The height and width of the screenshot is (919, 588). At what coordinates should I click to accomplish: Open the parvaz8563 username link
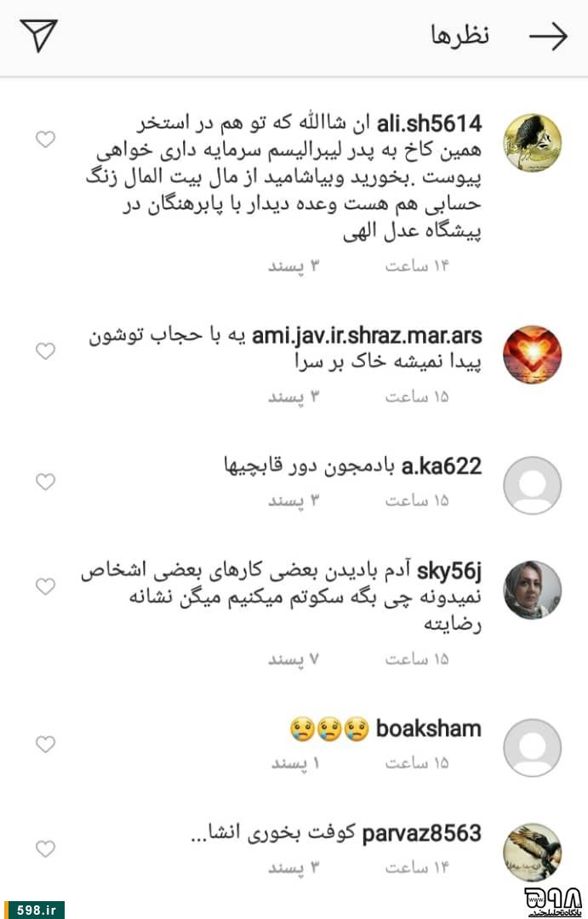422,833
